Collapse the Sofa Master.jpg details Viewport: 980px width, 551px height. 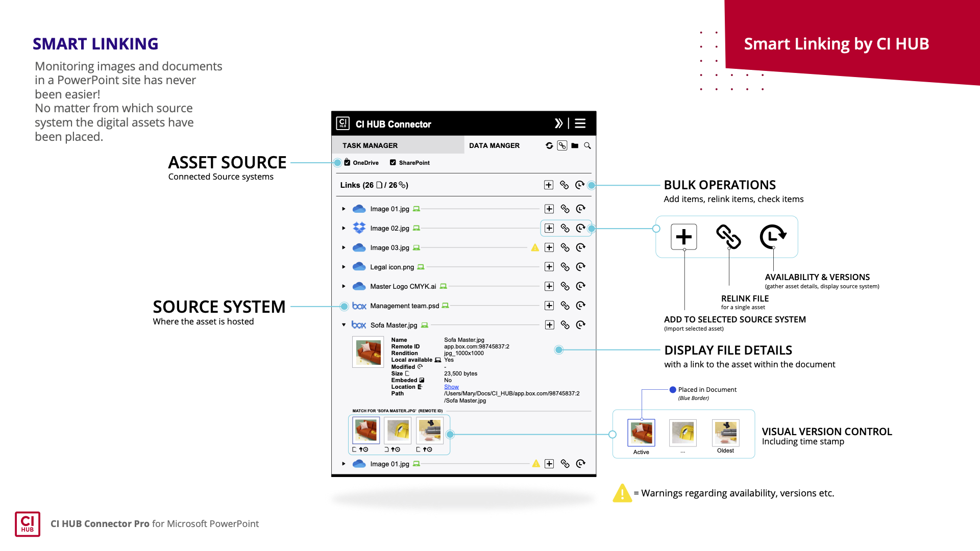tap(344, 324)
